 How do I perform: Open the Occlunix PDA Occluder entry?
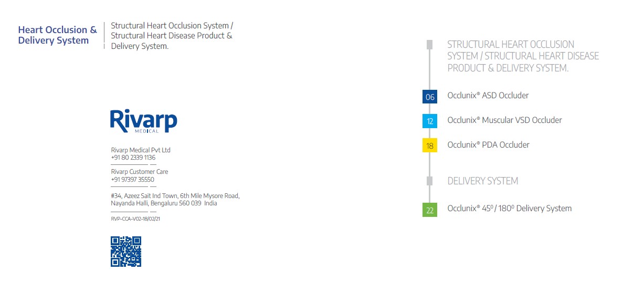488,145
